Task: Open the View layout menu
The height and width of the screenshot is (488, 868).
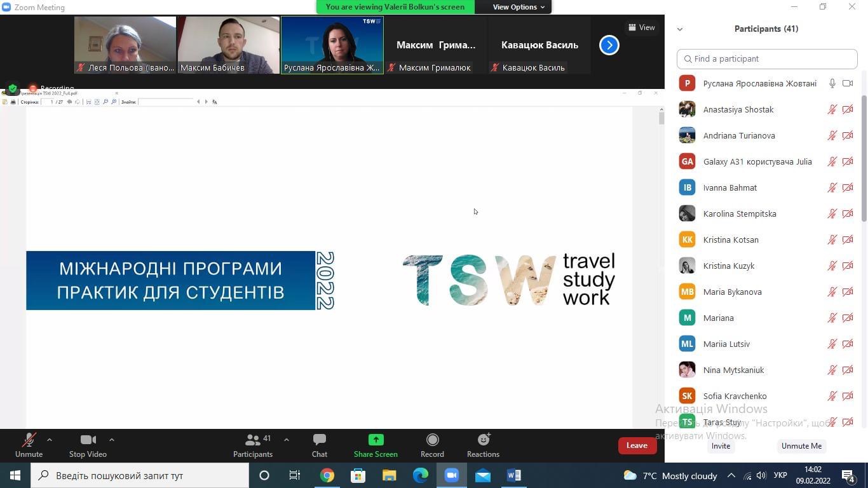Action: click(641, 27)
